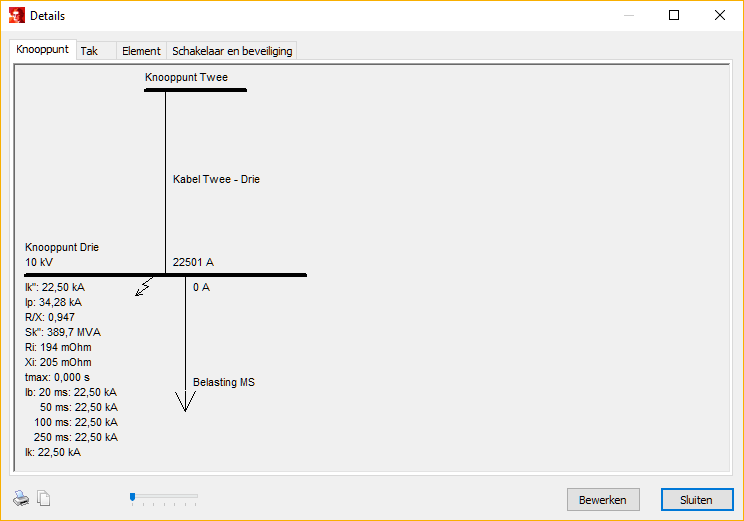Maximize the Details window
The image size is (744, 521).
coord(674,15)
